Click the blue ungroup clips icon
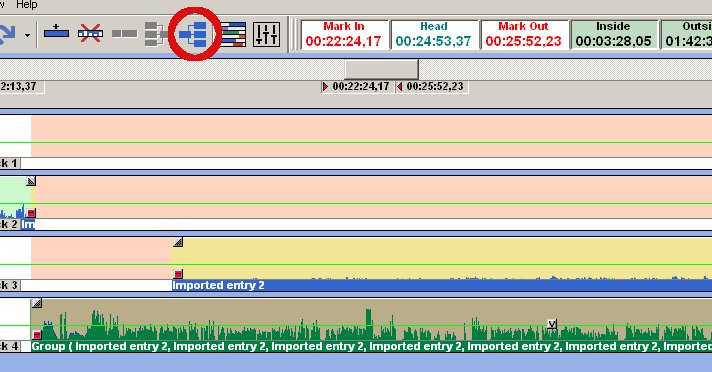The image size is (712, 372). [x=194, y=34]
